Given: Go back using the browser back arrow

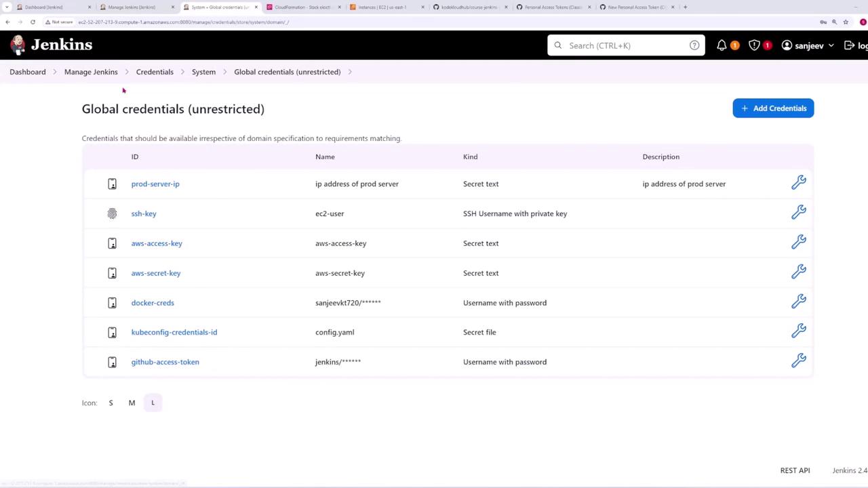Looking at the screenshot, I should click(7, 22).
